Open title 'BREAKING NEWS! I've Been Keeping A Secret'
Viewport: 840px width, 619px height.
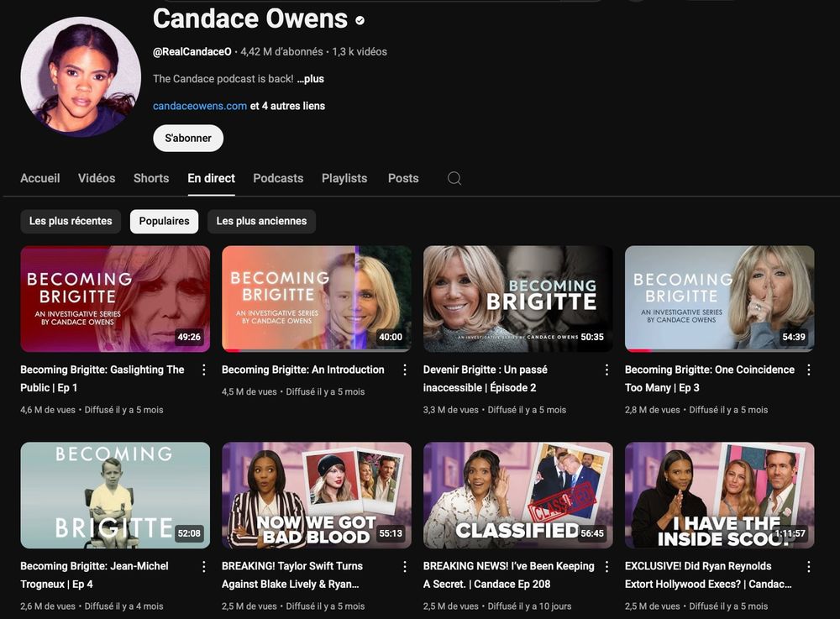click(509, 575)
